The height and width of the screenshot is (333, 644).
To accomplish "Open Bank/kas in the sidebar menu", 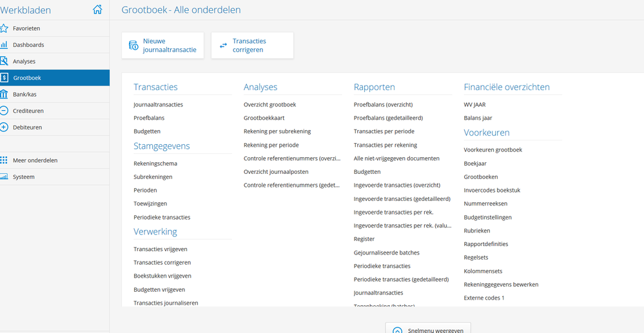I will point(24,94).
